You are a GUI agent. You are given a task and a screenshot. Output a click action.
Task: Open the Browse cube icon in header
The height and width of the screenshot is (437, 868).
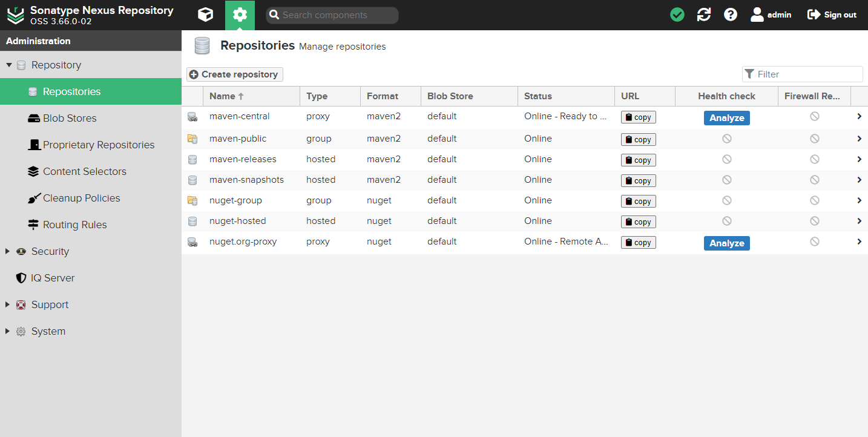pyautogui.click(x=206, y=15)
